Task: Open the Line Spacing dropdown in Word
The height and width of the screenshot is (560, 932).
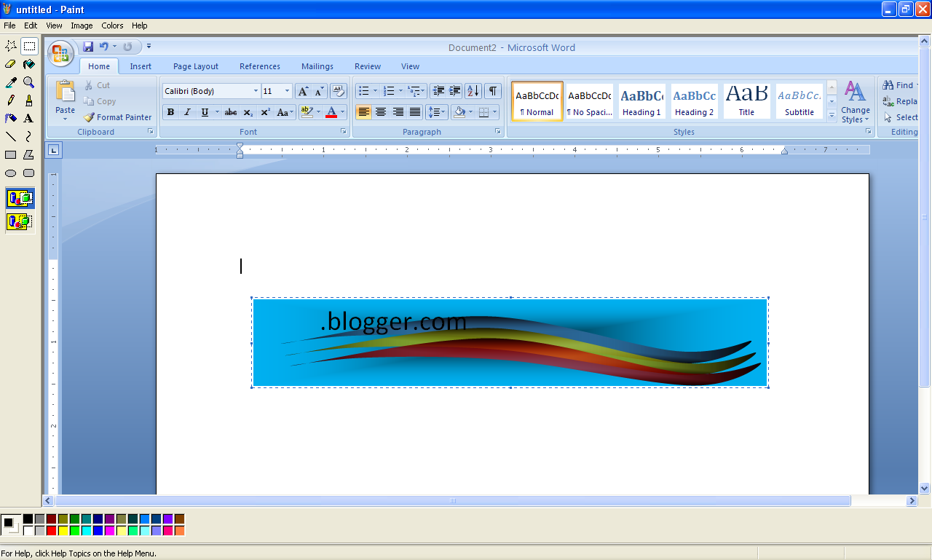Action: [x=437, y=112]
